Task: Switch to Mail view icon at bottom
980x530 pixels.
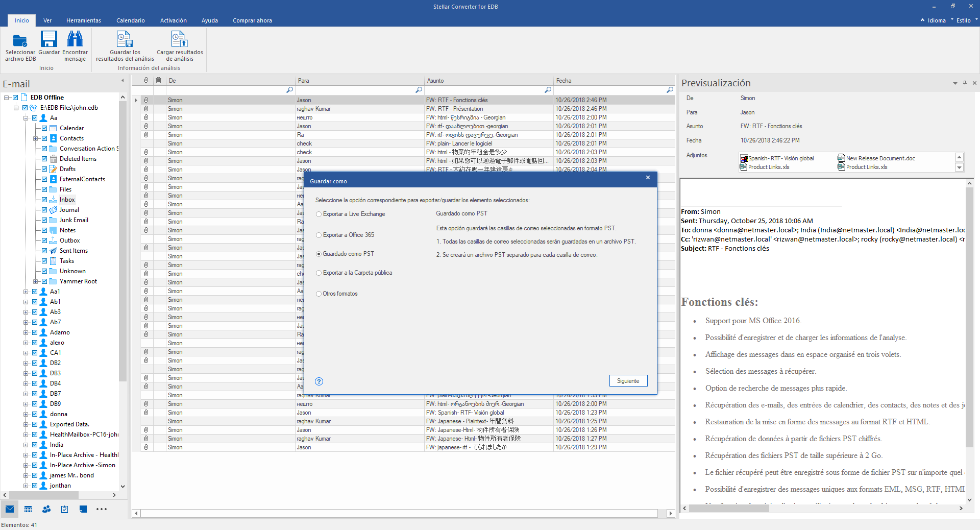Action: coord(10,509)
